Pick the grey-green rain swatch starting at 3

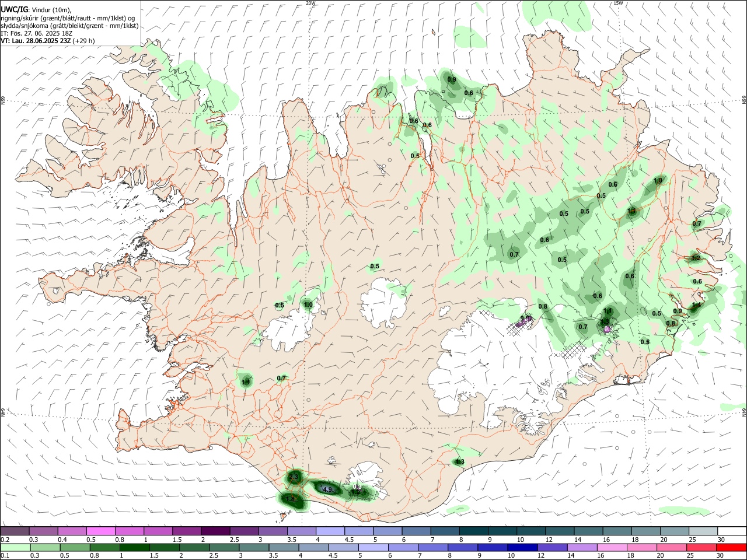[254, 547]
